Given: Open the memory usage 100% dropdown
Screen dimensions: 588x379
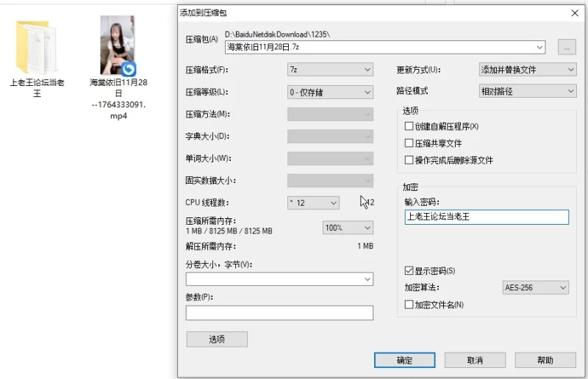Looking at the screenshot, I should pyautogui.click(x=348, y=228).
